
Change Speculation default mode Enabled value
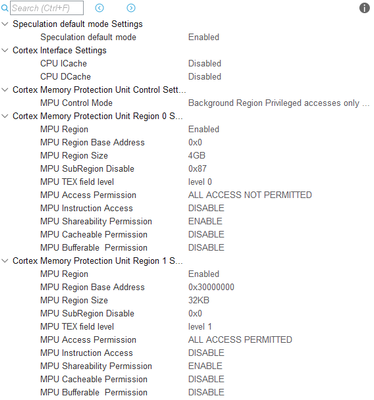[204, 37]
